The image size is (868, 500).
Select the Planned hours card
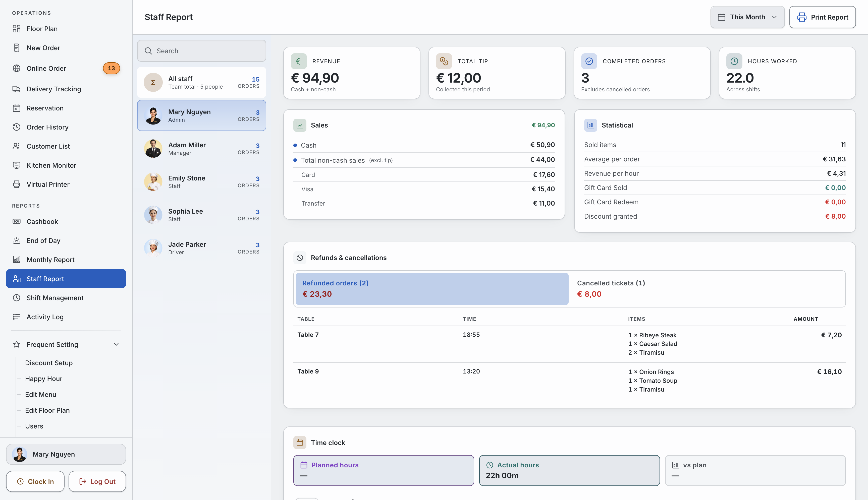coord(384,470)
